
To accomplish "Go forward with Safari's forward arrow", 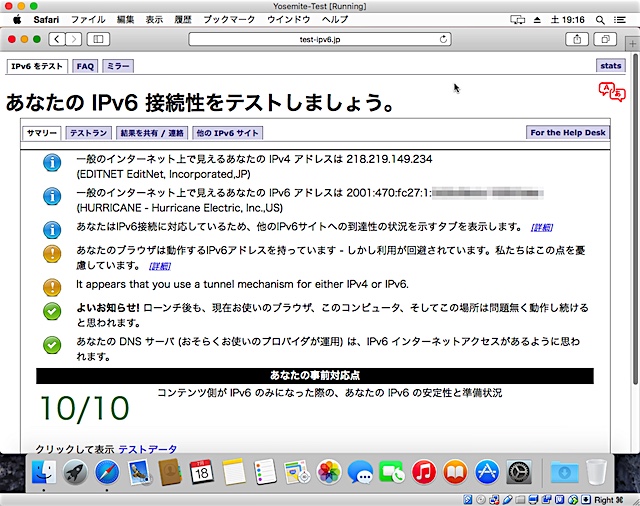I will (73, 39).
